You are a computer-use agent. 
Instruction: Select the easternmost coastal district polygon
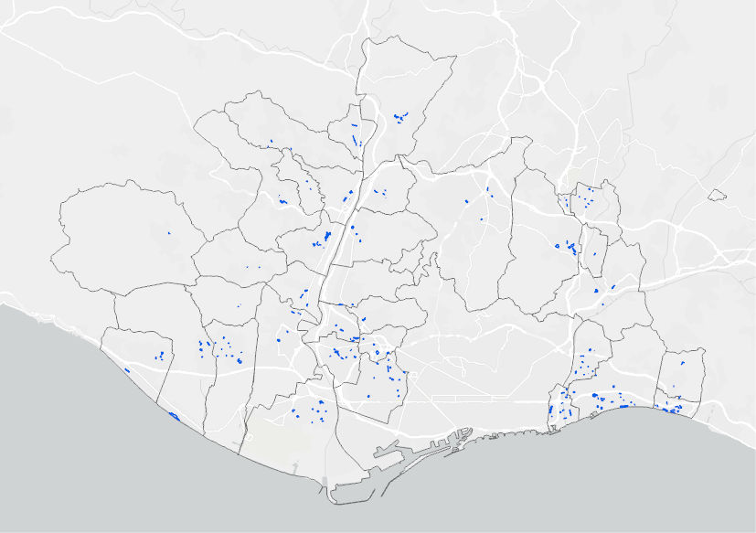pos(680,381)
